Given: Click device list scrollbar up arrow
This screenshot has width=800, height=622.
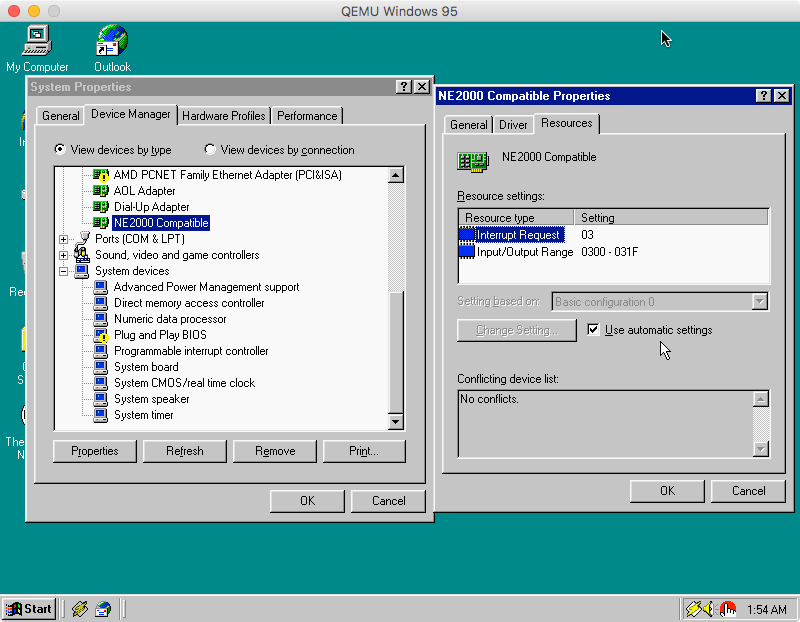Looking at the screenshot, I should tap(396, 176).
